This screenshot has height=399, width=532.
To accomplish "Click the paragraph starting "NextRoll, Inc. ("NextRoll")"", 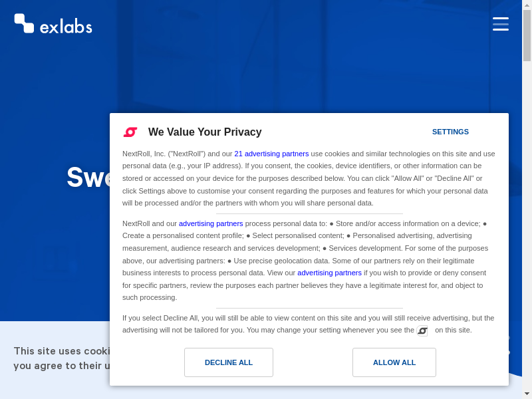I will point(309,178).
